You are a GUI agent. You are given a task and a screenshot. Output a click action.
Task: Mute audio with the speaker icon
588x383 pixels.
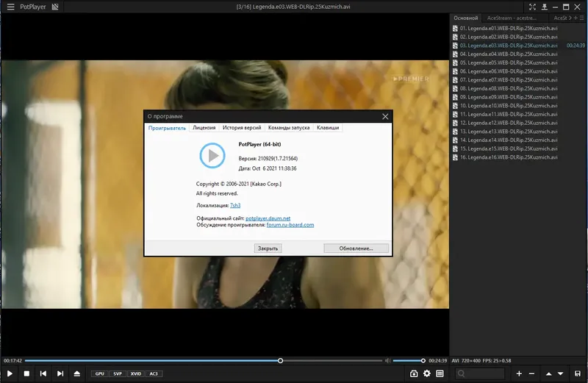(x=388, y=360)
